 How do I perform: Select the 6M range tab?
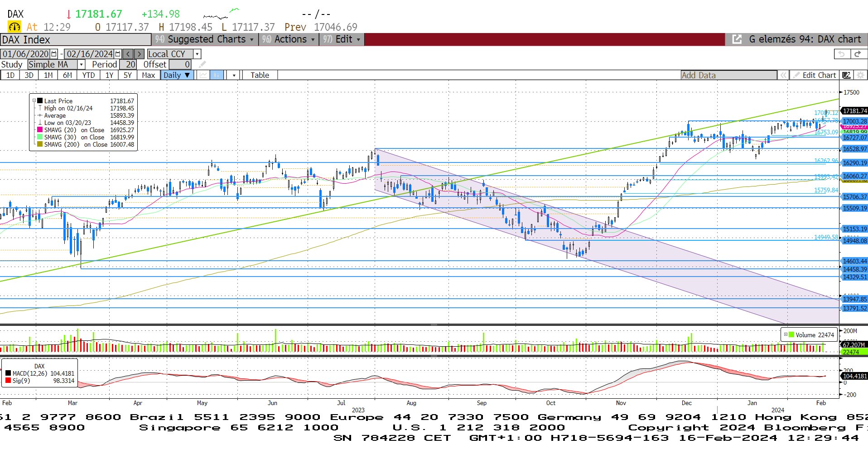67,75
